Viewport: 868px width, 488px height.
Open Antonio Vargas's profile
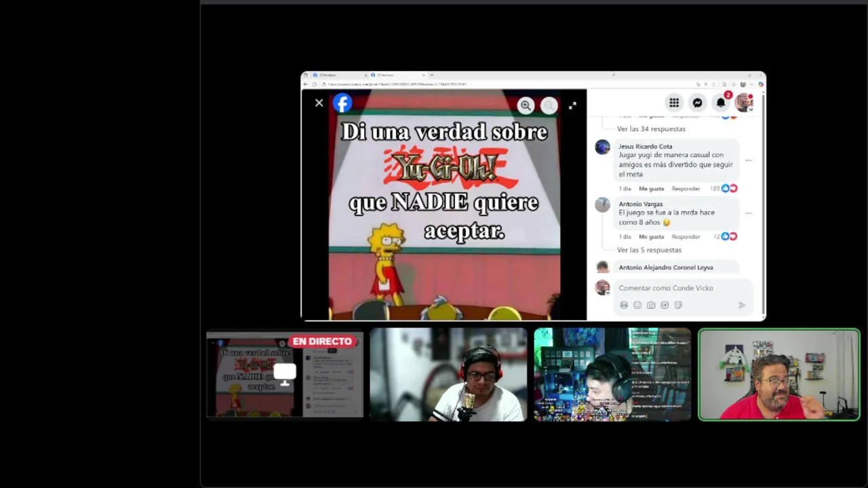click(641, 204)
